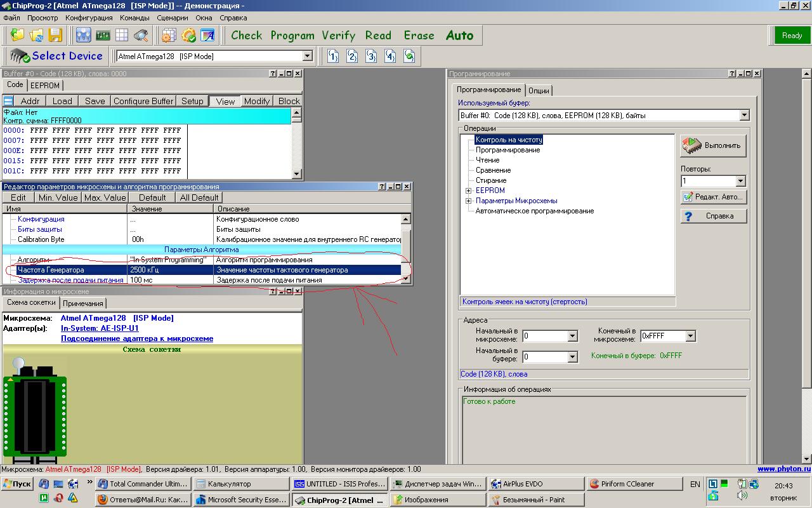812x508 pixels.
Task: Click the open project folder icon
Action: [x=17, y=35]
